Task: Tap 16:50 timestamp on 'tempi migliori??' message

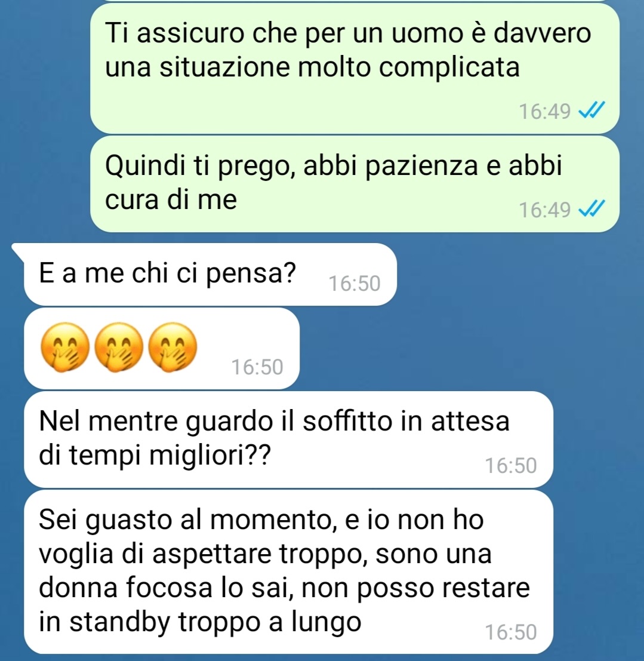Action: pos(511,465)
